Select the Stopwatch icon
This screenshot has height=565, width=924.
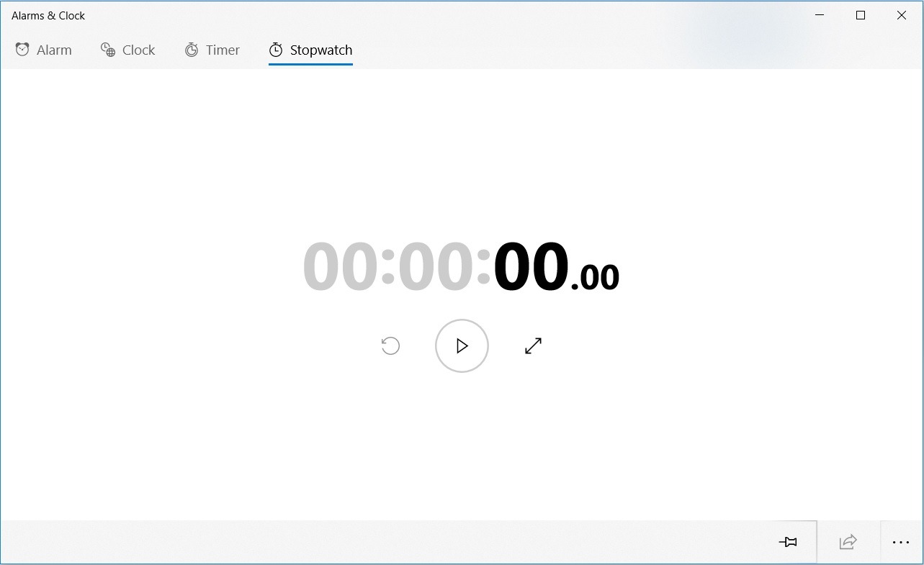(x=275, y=49)
